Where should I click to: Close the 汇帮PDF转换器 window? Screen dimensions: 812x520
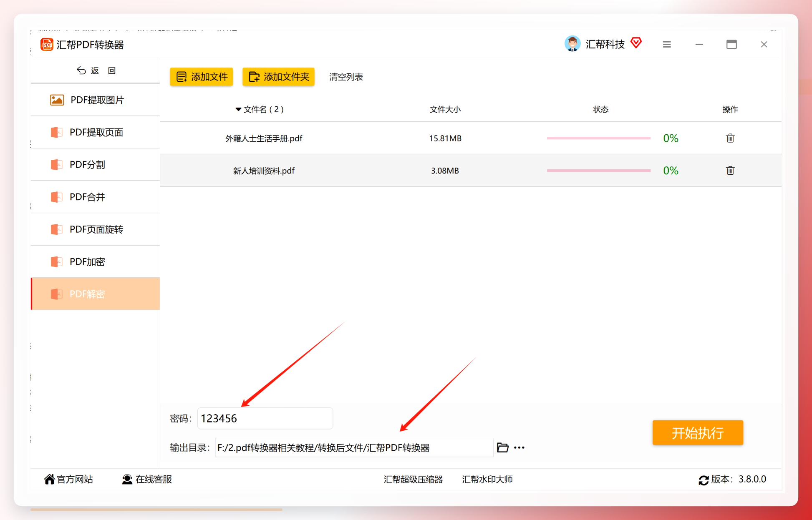(764, 45)
